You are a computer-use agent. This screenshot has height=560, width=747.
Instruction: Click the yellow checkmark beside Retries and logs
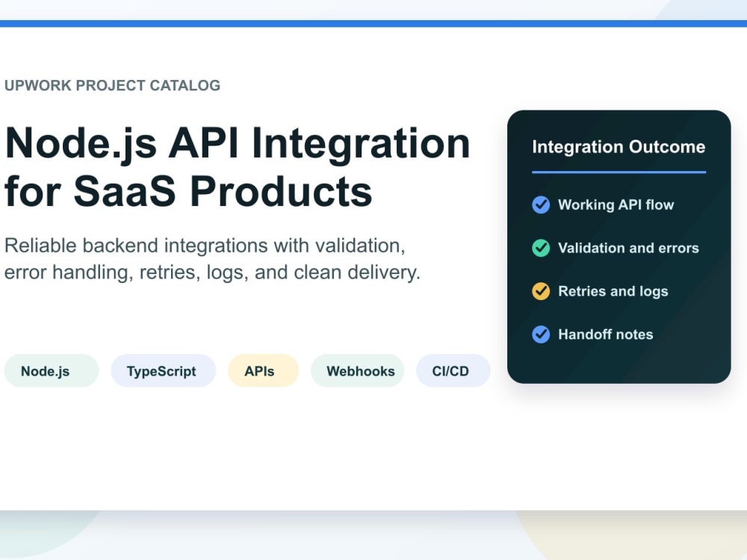(541, 291)
